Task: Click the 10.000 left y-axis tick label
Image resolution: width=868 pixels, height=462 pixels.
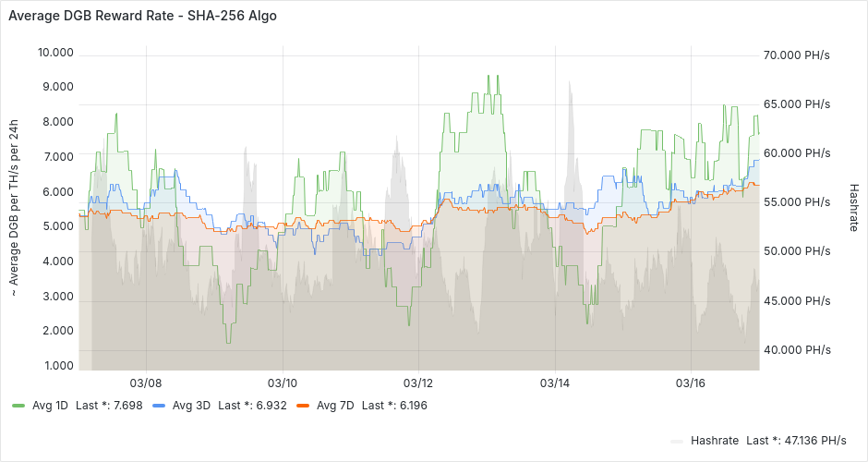Action: [x=55, y=53]
